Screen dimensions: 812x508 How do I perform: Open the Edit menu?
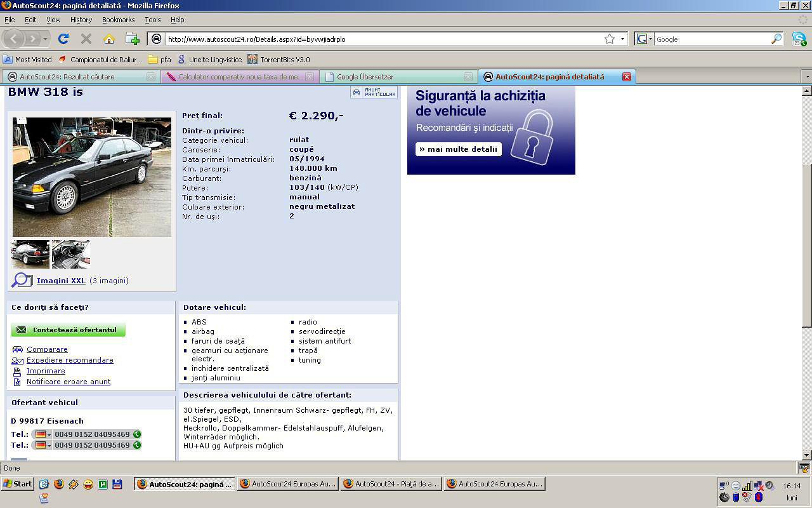coord(30,20)
